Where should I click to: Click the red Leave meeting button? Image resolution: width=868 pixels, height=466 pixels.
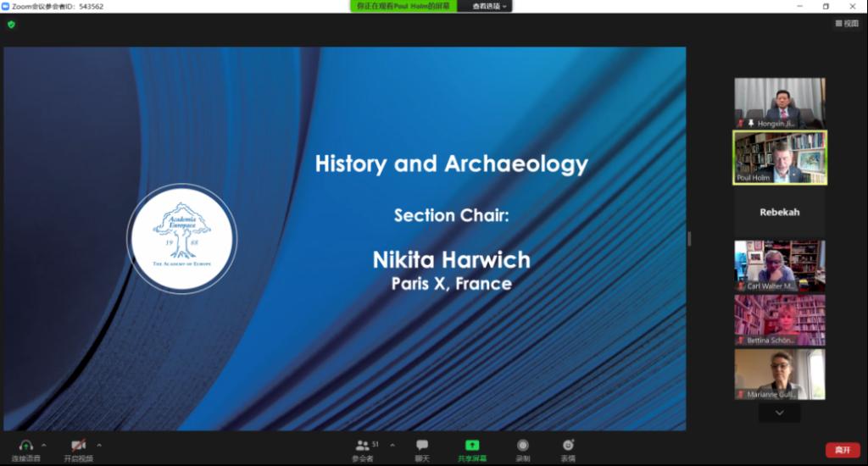tap(842, 450)
